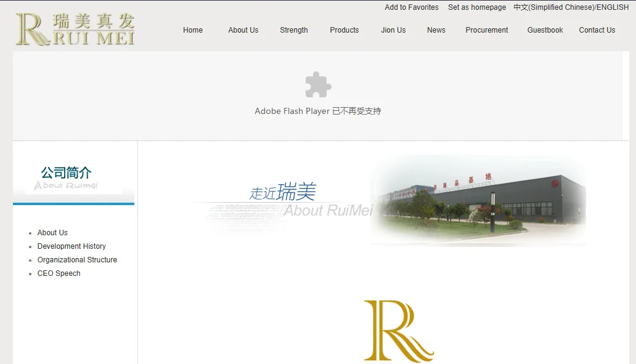Click the 走近瑞美 About RuiMei banner title
The width and height of the screenshot is (636, 364).
tap(310, 200)
